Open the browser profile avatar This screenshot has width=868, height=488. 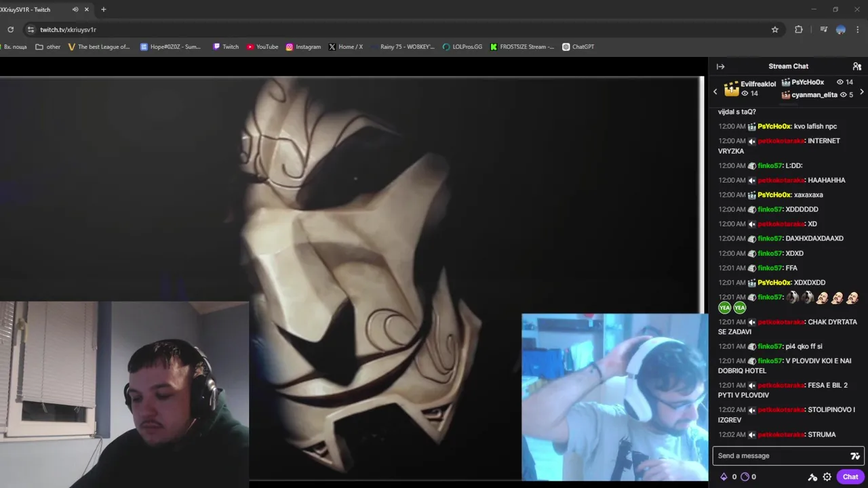841,30
